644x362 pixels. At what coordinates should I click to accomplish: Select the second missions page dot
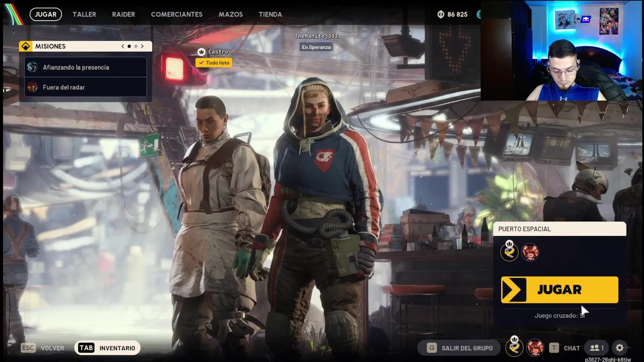[135, 46]
